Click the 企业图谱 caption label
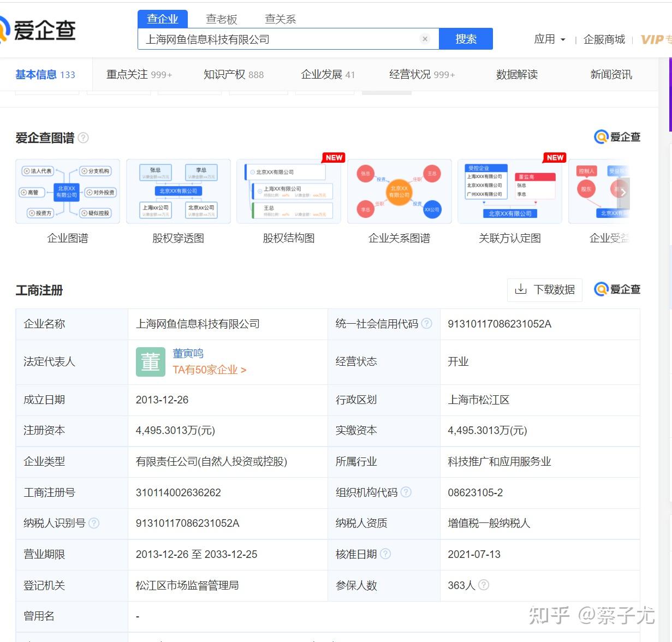Screen dimensions: 672x642 coord(68,238)
